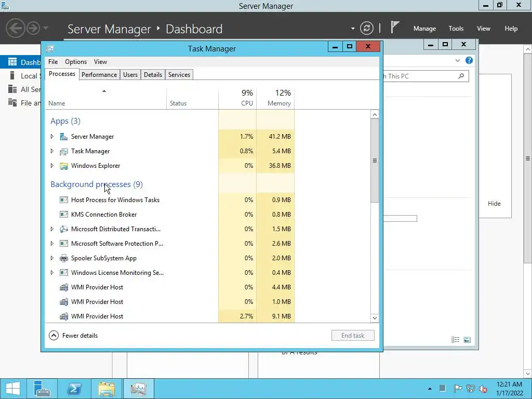Expand the Windows Explorer process row
Screen dimensions: 532x399
click(52, 166)
